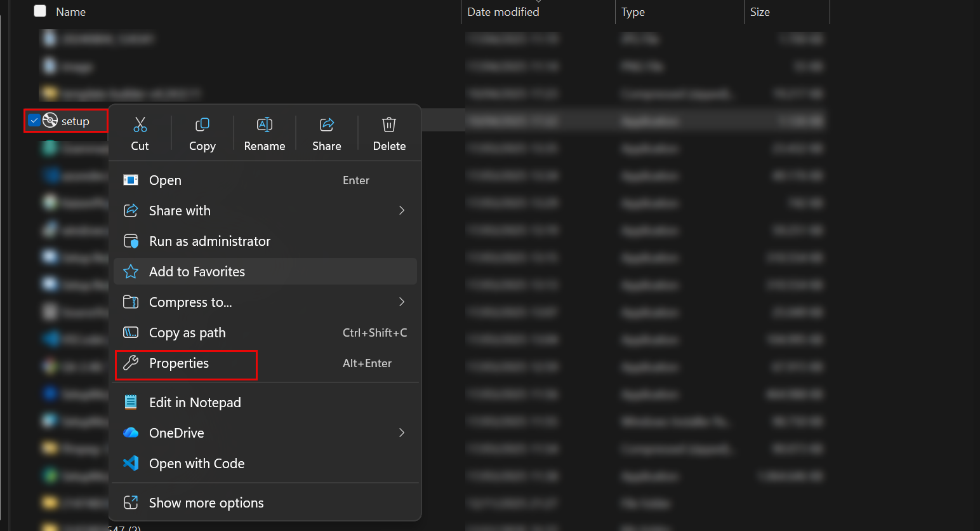The height and width of the screenshot is (531, 980).
Task: Click the Delete trash icon
Action: (389, 124)
